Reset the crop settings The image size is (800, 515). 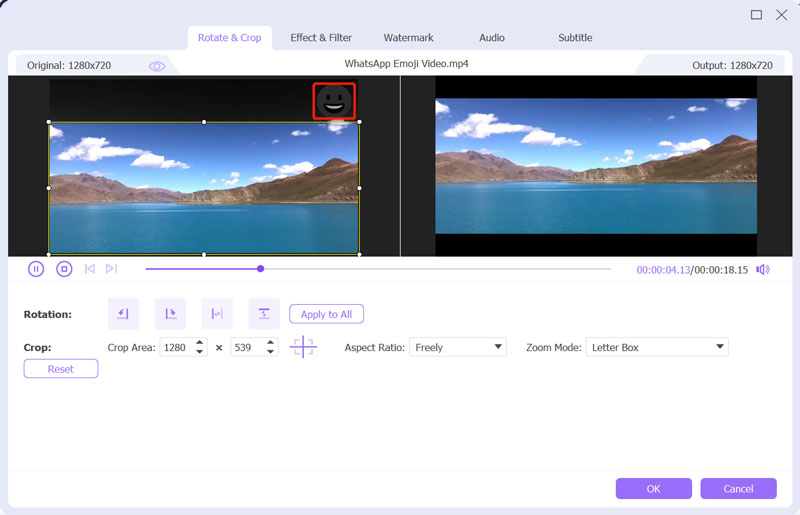61,369
